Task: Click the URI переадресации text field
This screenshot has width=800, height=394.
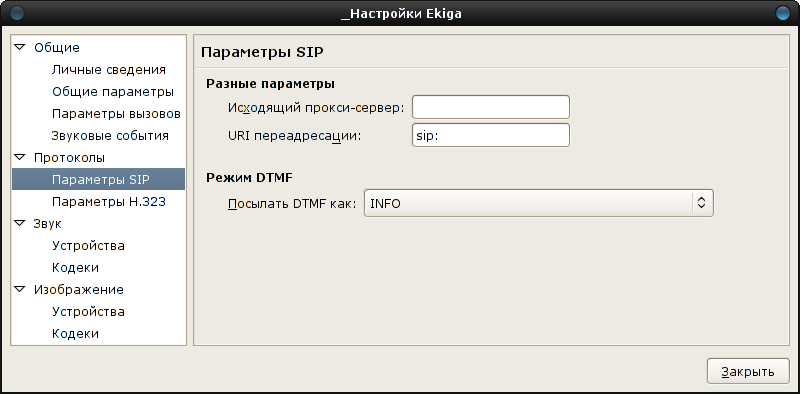Action: pyautogui.click(x=490, y=135)
